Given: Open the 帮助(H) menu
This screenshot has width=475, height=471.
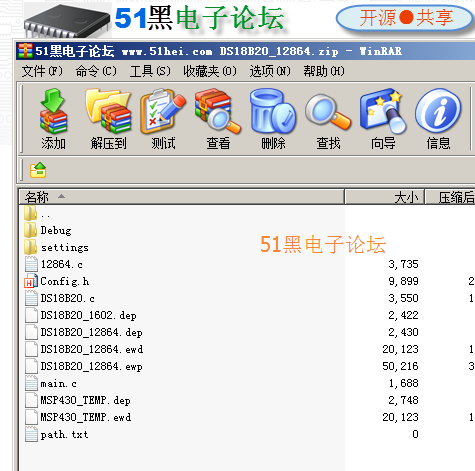Looking at the screenshot, I should 324,71.
